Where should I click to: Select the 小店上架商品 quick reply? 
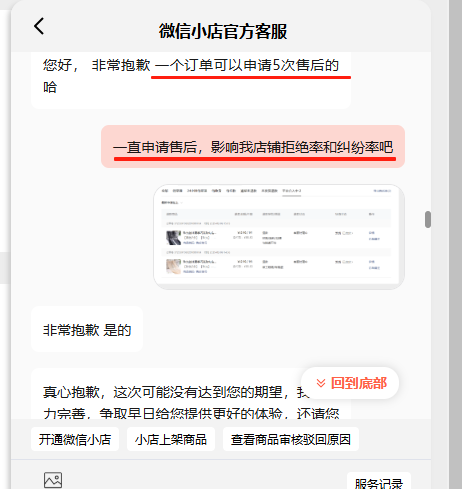(171, 439)
